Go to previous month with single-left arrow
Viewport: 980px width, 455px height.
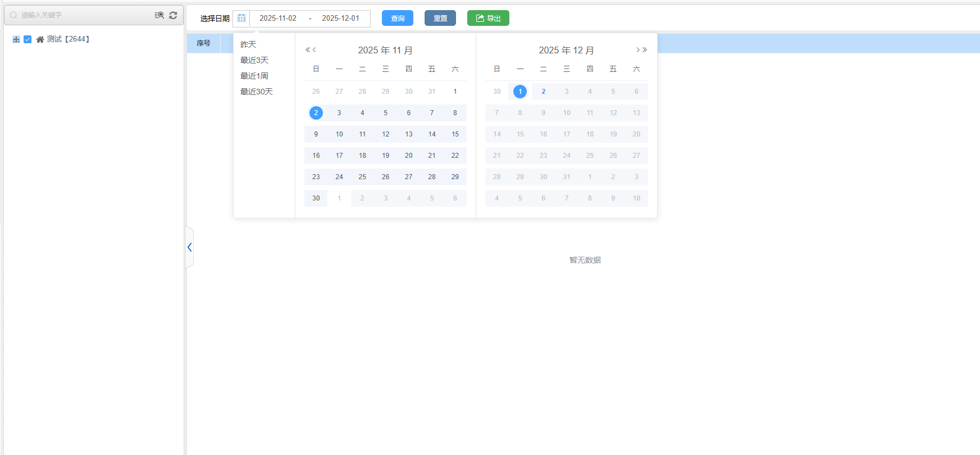314,50
